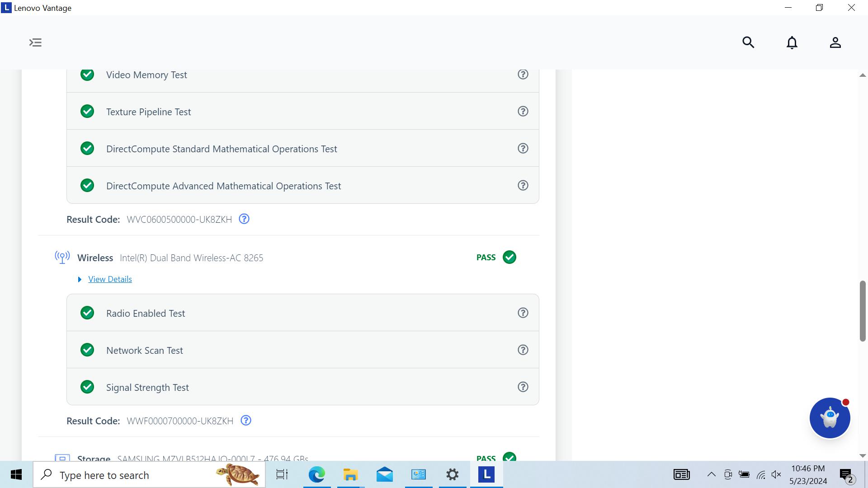Show hidden system tray icons

[x=711, y=474]
